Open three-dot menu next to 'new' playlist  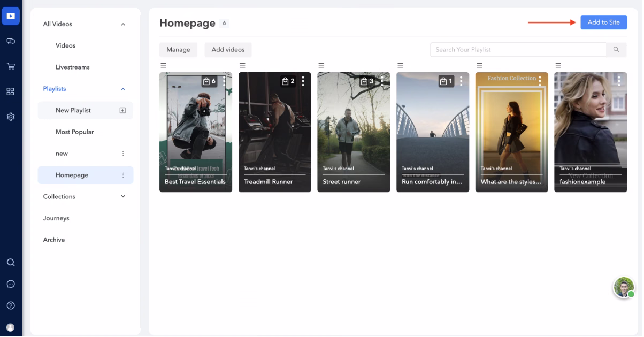pos(123,154)
